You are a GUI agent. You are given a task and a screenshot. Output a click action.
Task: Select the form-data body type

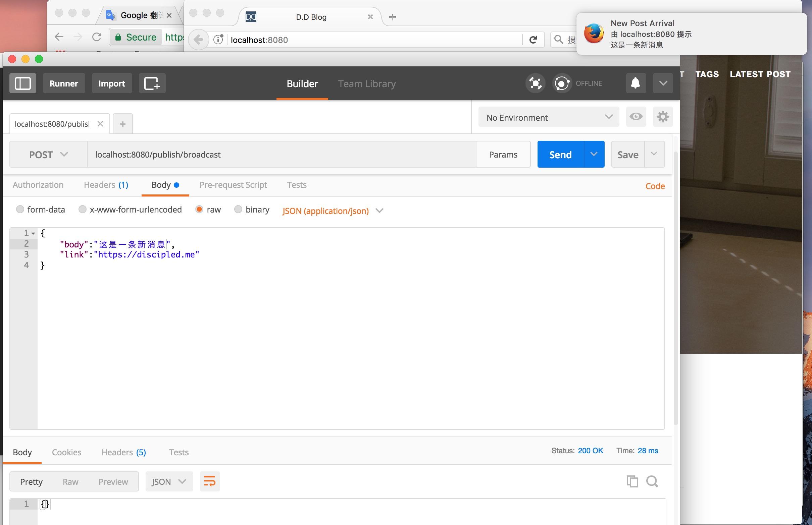click(20, 209)
